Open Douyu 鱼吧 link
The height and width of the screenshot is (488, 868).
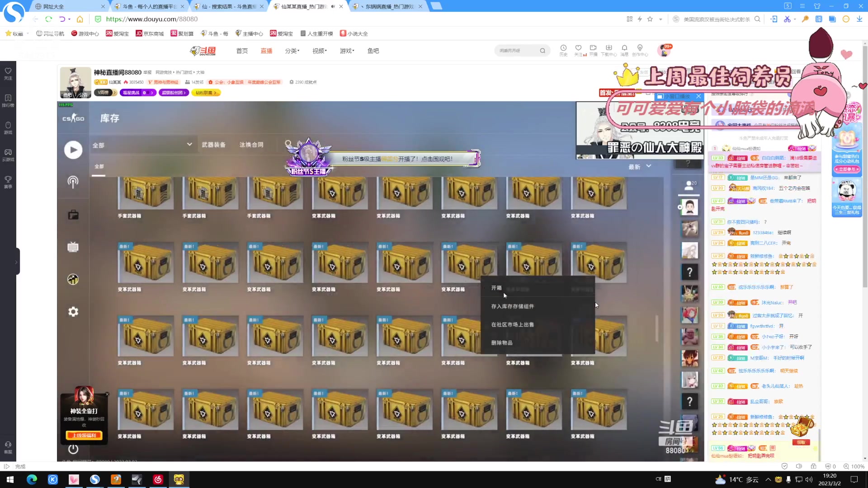373,51
